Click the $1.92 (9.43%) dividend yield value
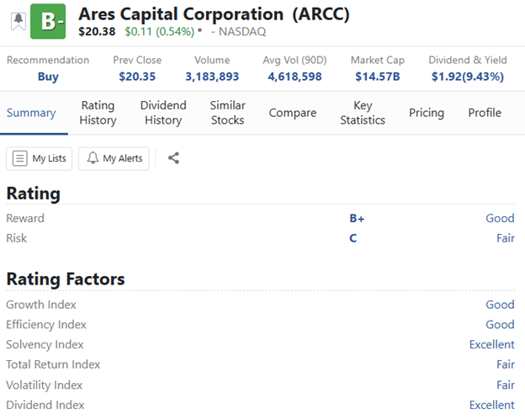 click(x=467, y=77)
